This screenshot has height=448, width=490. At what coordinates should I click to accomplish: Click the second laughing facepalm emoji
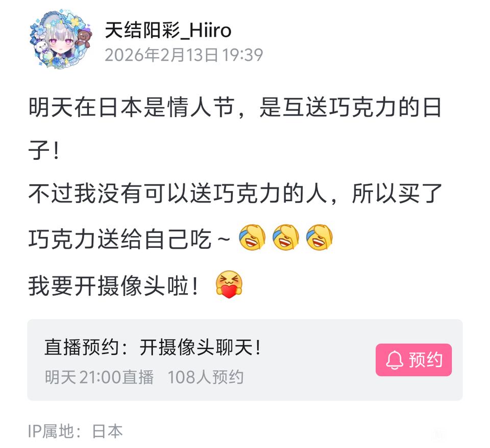pos(286,238)
